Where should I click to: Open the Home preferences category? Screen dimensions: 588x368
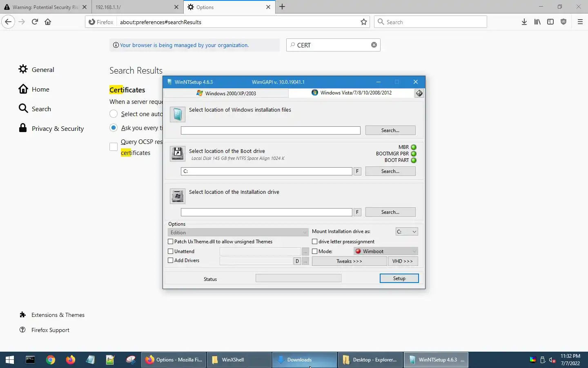[x=34, y=89]
